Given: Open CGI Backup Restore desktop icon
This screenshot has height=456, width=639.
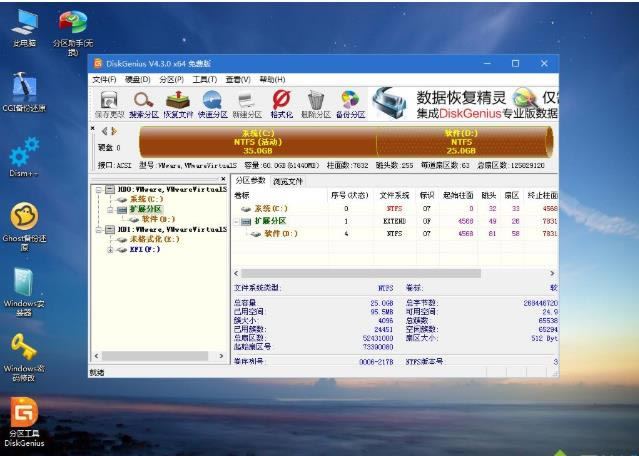Looking at the screenshot, I should (x=24, y=92).
